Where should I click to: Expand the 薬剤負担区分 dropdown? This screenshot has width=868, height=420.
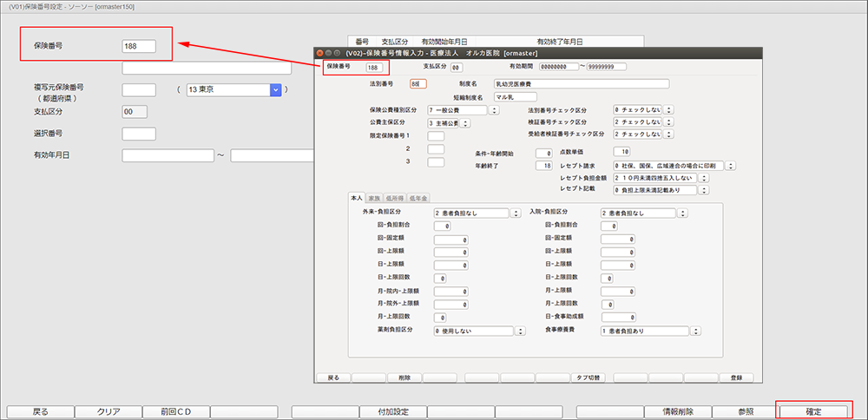520,331
